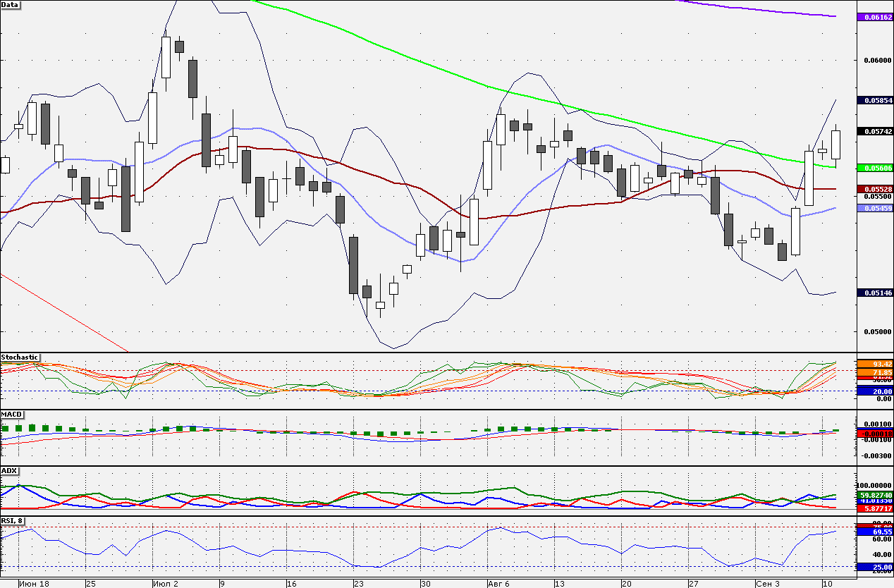This screenshot has width=894, height=588.
Task: Click the blue 69.55 RSI value tag
Action: coord(874,531)
